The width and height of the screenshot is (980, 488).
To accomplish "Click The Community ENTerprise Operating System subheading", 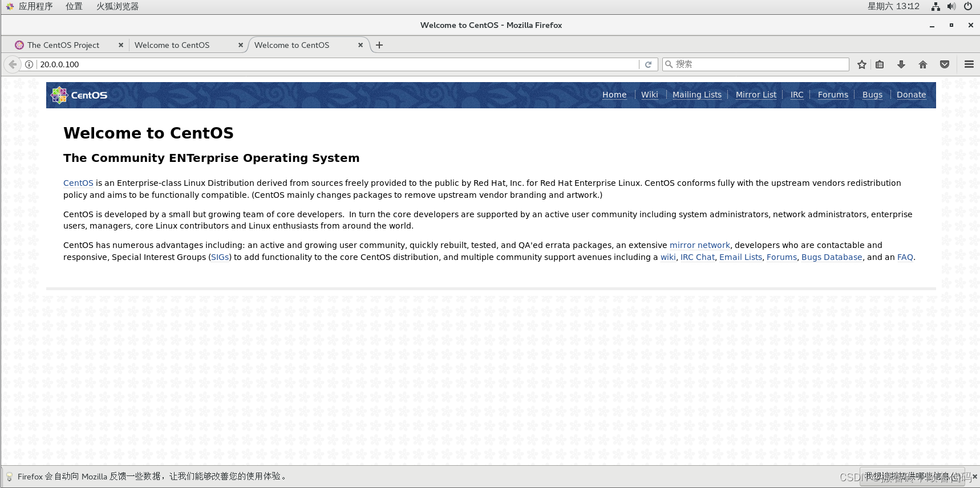I will pyautogui.click(x=212, y=158).
